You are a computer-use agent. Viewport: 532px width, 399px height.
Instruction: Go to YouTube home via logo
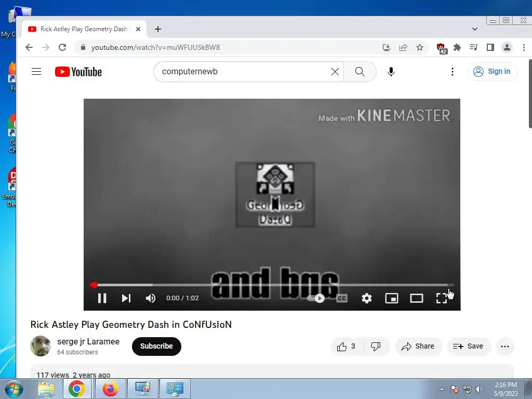[78, 72]
